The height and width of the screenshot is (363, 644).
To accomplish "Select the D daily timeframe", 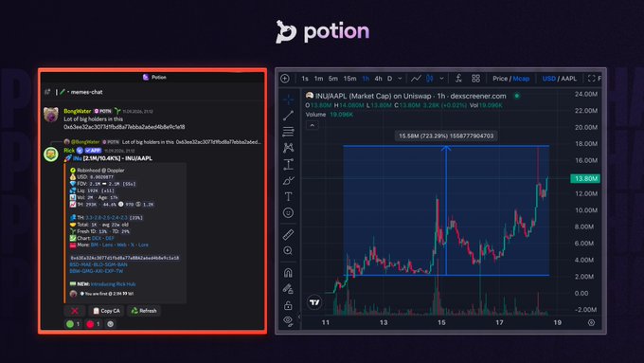I will tap(390, 79).
